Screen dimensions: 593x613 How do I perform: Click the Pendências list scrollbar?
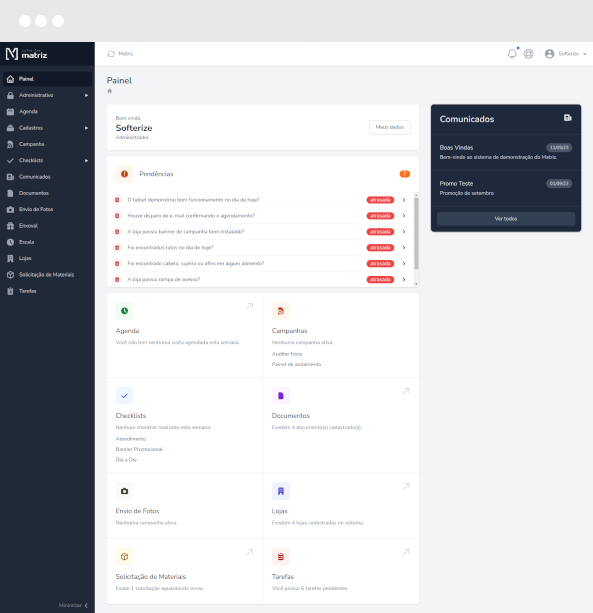(x=416, y=233)
